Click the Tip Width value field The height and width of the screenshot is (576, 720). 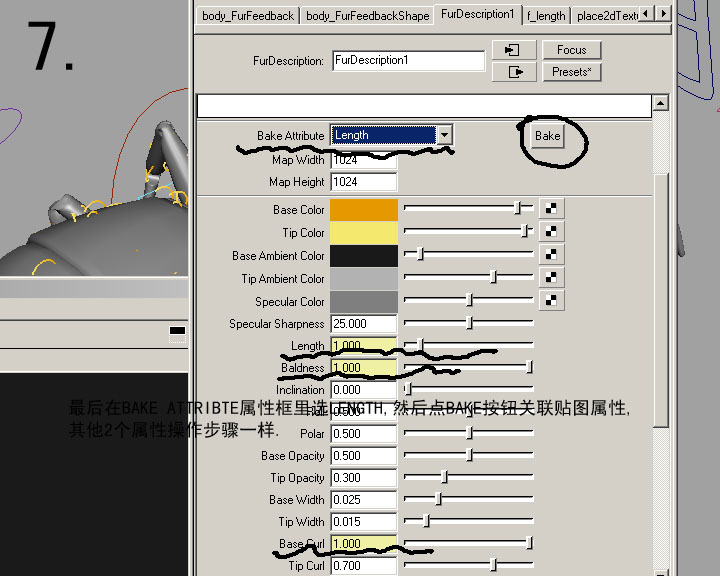click(364, 522)
